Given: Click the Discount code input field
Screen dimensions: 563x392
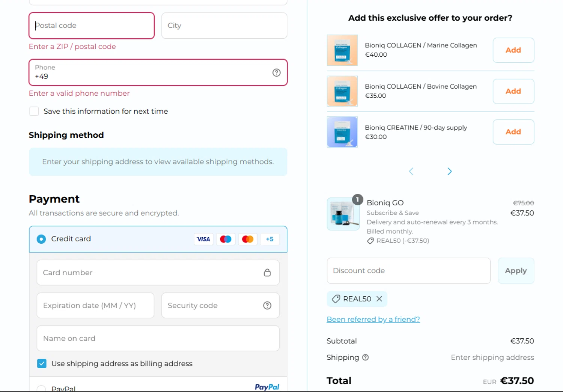Looking at the screenshot, I should pos(409,271).
